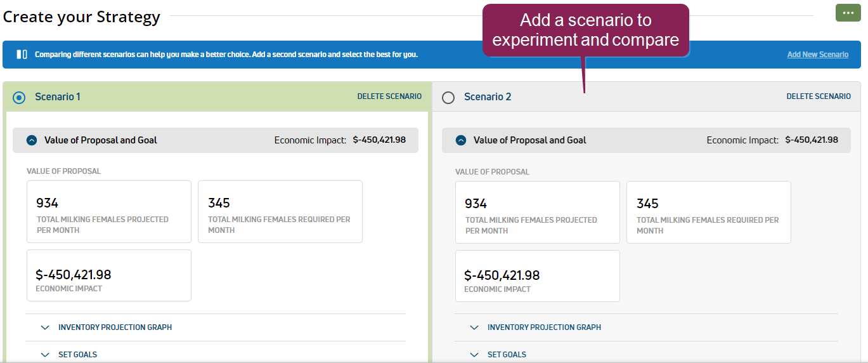Image resolution: width=868 pixels, height=363 pixels.
Task: Click Scenario 1 total milking females projected card
Action: [x=108, y=212]
